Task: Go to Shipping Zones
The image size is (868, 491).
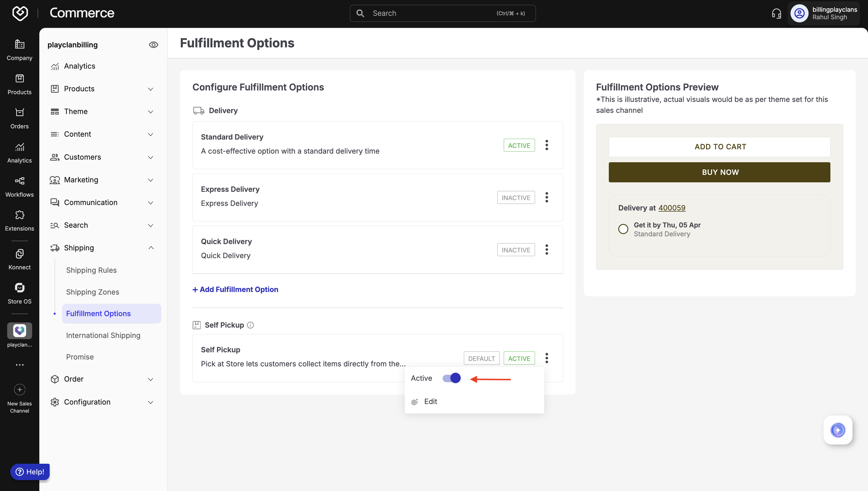Action: (x=92, y=292)
